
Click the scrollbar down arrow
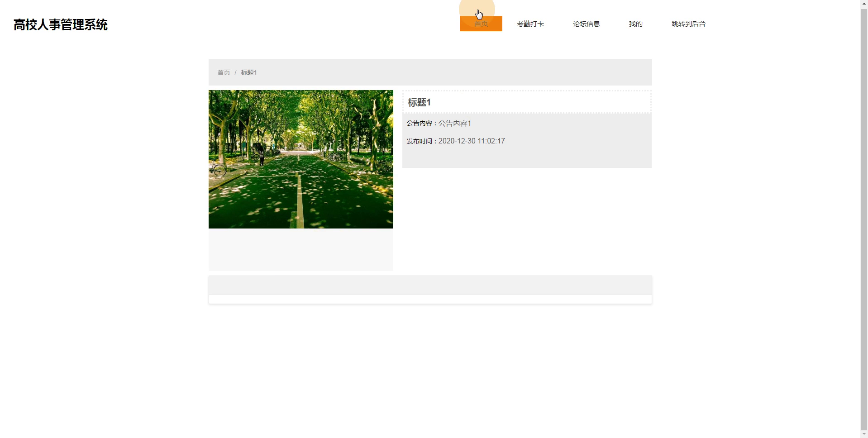[864, 434]
